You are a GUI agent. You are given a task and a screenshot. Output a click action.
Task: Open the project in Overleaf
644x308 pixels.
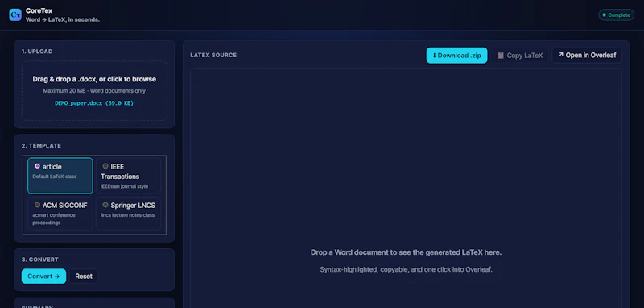pyautogui.click(x=587, y=56)
